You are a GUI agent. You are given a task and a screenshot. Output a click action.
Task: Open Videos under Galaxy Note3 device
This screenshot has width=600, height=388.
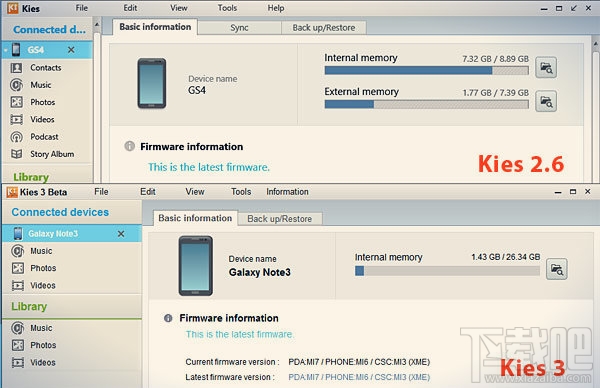tap(43, 285)
